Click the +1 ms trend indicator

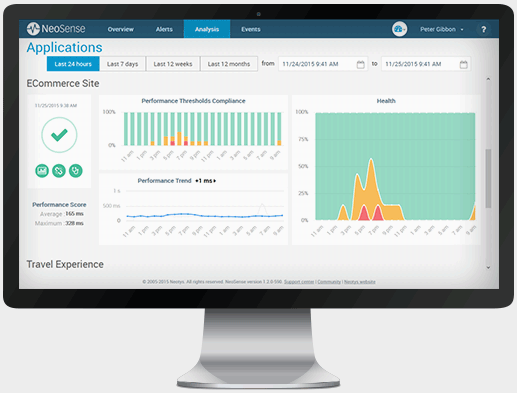pyautogui.click(x=206, y=181)
